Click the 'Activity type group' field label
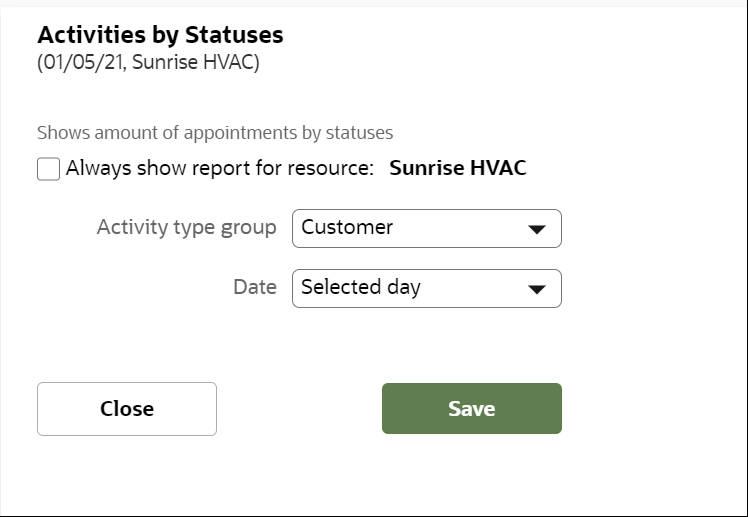This screenshot has height=517, width=748. pos(186,227)
